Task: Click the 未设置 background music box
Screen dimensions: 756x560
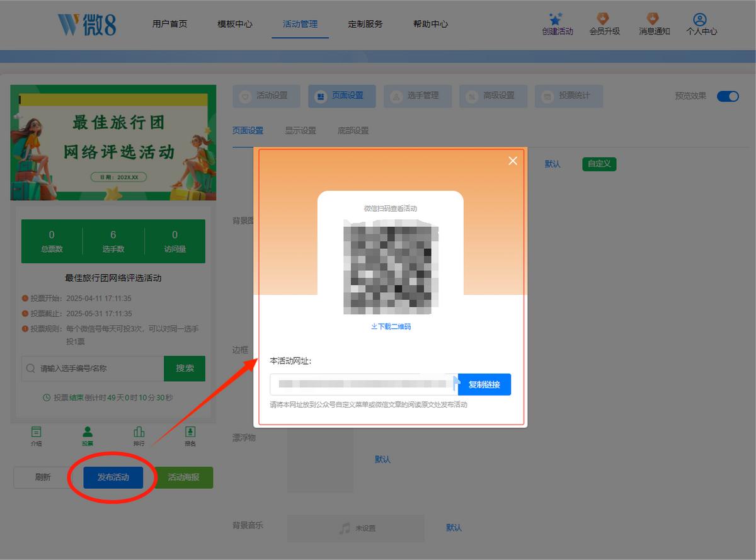Action: click(x=356, y=528)
